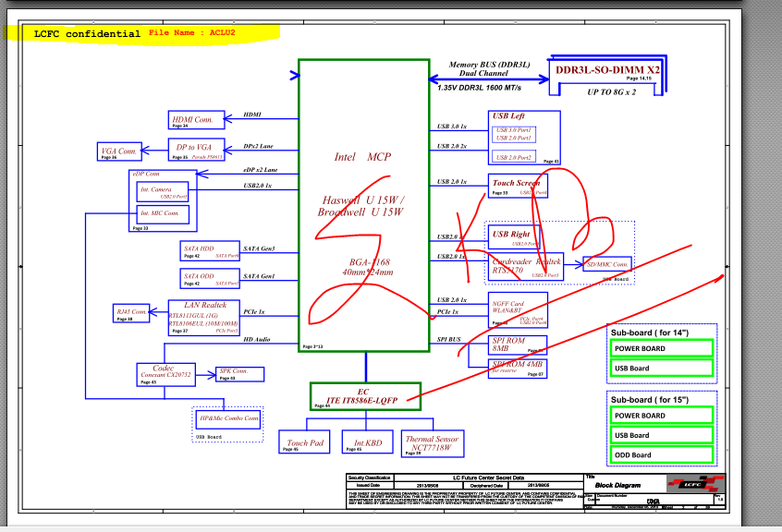Click the EC ITE IT8586E-LQFP block
Screen dimensions: 782x532
point(365,396)
